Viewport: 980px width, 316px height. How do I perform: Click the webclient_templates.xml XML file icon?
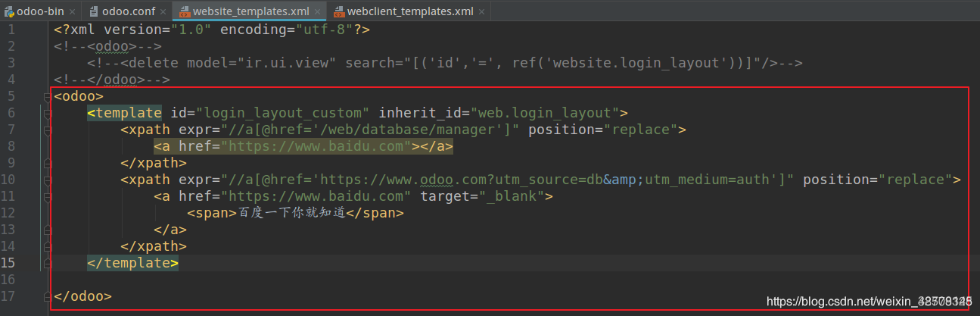pos(338,11)
